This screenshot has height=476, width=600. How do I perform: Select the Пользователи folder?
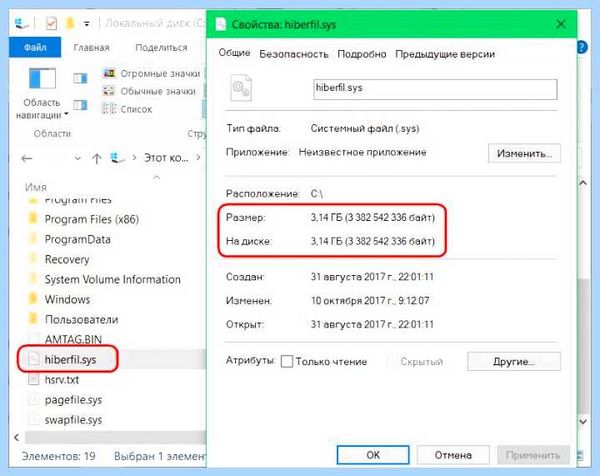point(82,319)
